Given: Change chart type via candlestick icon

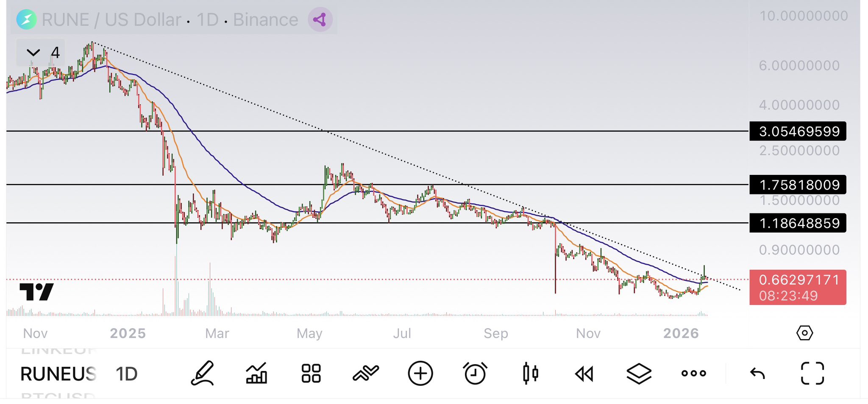Looking at the screenshot, I should click(530, 373).
